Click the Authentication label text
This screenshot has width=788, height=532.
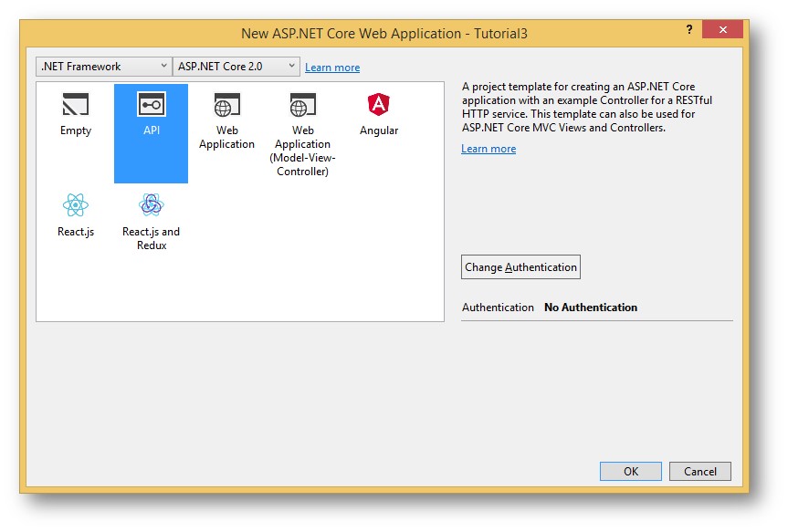click(498, 308)
